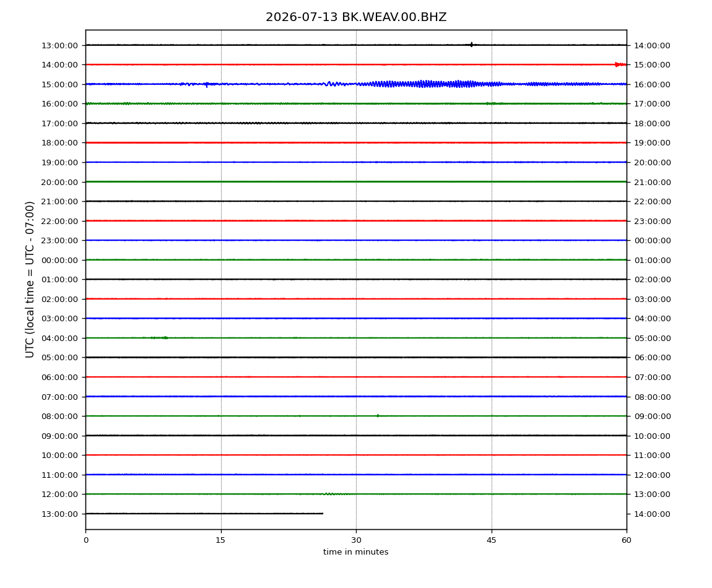This screenshot has height=588, width=712.
Task: Click the 60 tick label on the x-axis
Action: tap(627, 540)
